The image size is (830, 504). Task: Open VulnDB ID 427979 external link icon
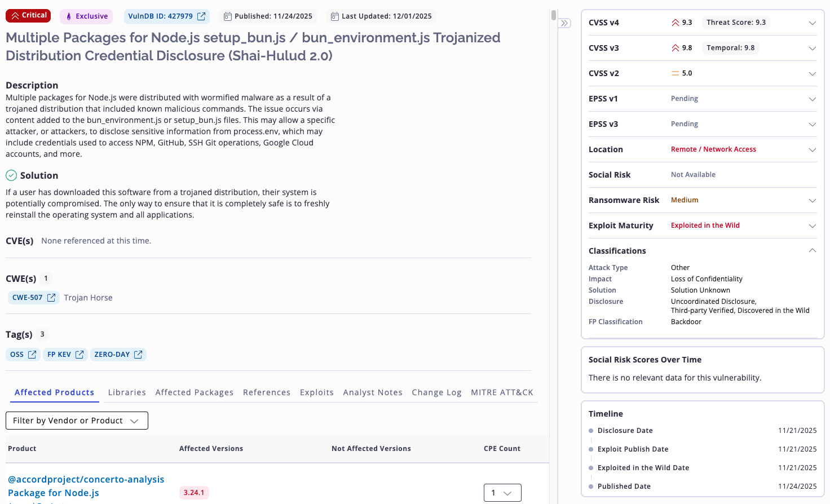pos(201,16)
